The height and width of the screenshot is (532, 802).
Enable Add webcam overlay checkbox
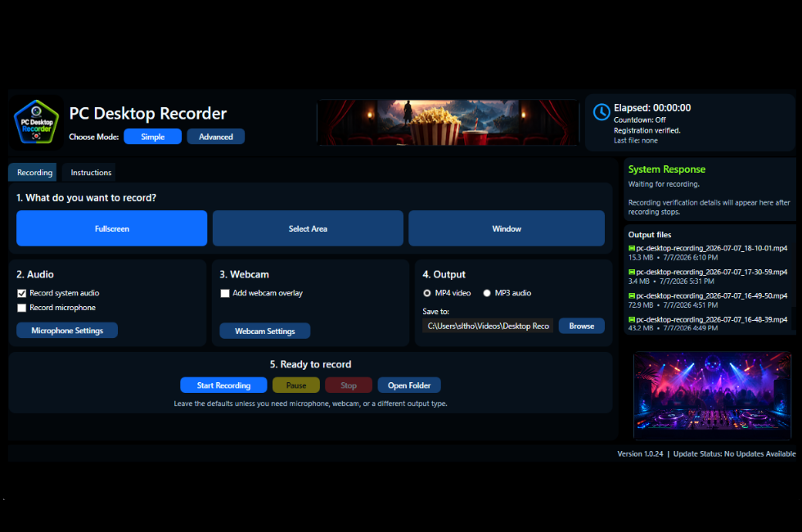coord(224,293)
